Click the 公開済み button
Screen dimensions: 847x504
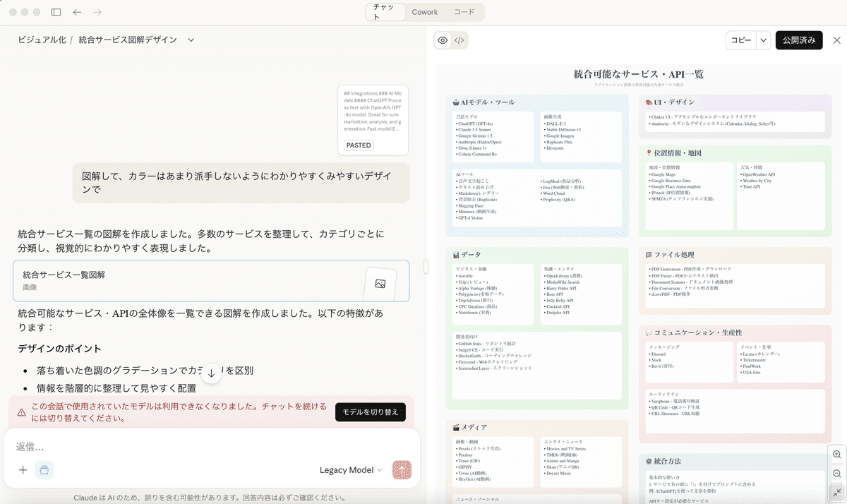point(799,40)
